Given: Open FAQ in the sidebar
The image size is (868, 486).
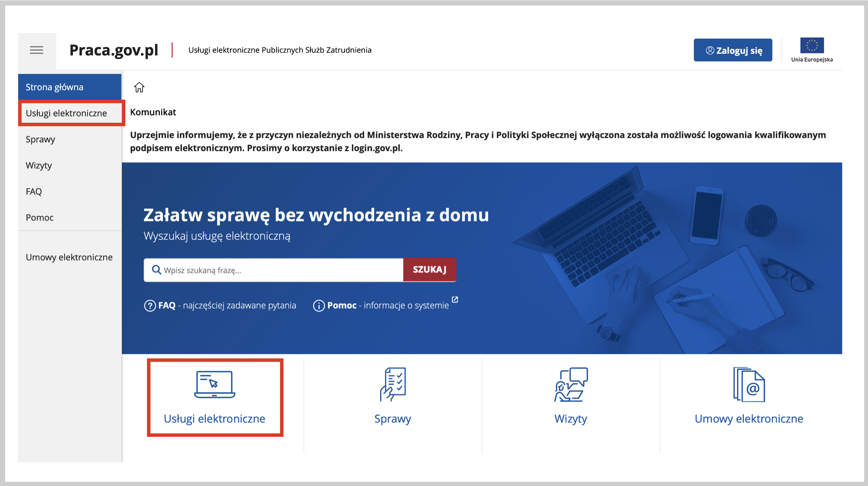Looking at the screenshot, I should (x=70, y=191).
